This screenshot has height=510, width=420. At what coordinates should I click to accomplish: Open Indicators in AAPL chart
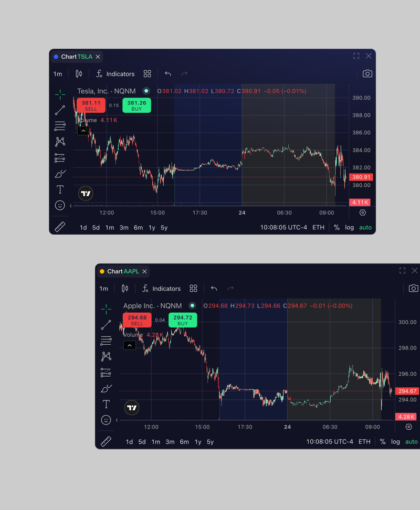tap(161, 288)
